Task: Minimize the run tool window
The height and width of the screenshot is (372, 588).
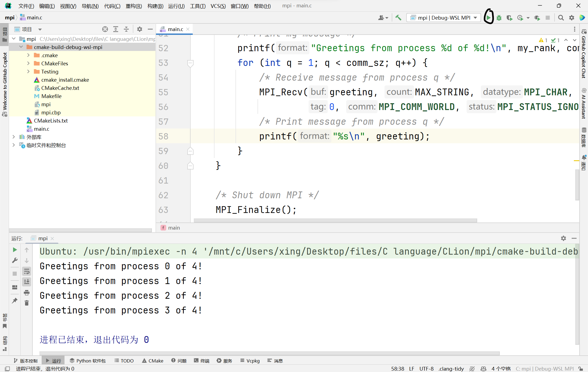Action: click(574, 238)
